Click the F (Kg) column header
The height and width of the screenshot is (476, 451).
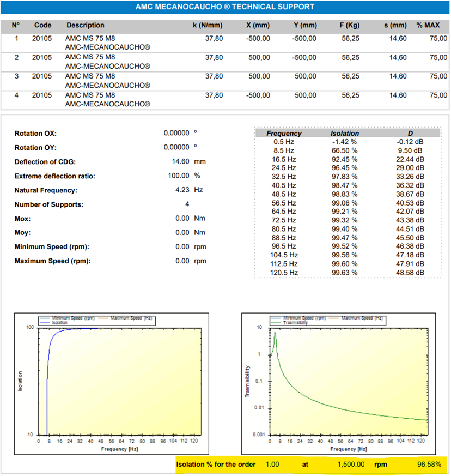[349, 25]
